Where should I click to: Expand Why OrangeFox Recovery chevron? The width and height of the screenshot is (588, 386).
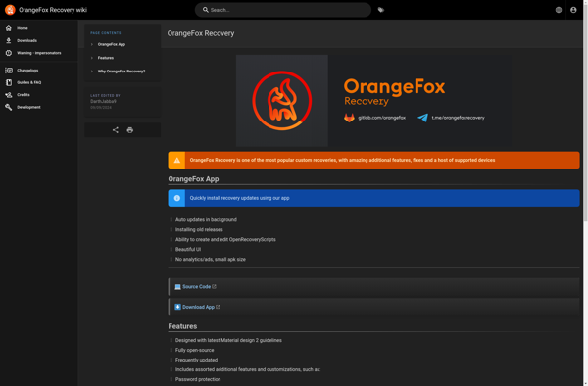click(x=92, y=72)
